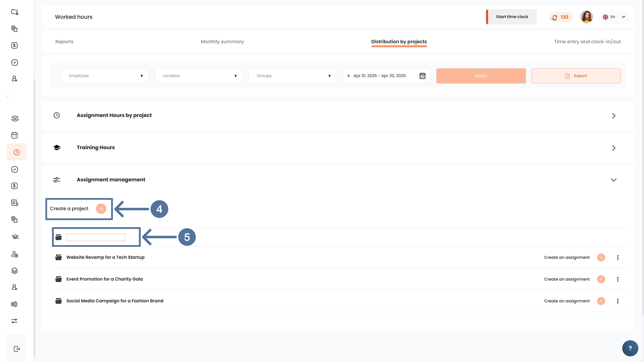Expand the Training Hours section
Screen dimensions: 644x362
pyautogui.click(x=614, y=148)
